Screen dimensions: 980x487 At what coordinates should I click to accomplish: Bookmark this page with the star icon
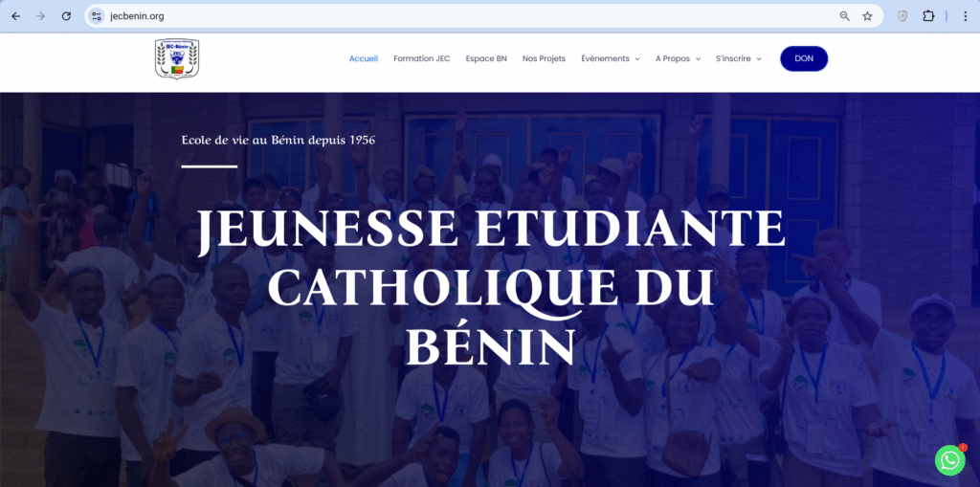(867, 16)
